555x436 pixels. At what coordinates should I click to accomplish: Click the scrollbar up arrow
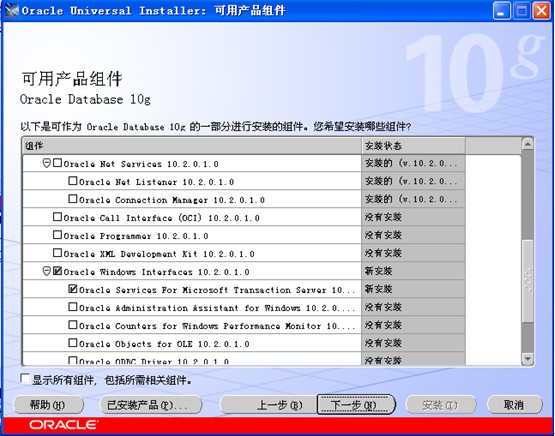tap(527, 144)
